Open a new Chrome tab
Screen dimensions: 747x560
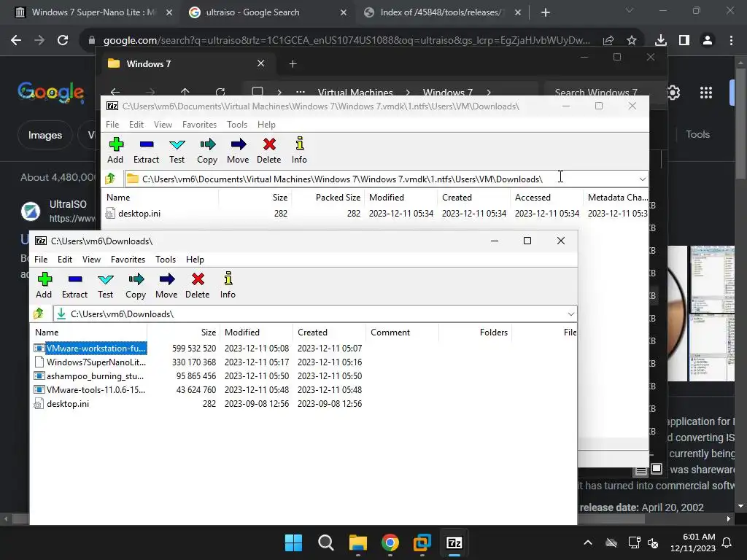click(546, 12)
